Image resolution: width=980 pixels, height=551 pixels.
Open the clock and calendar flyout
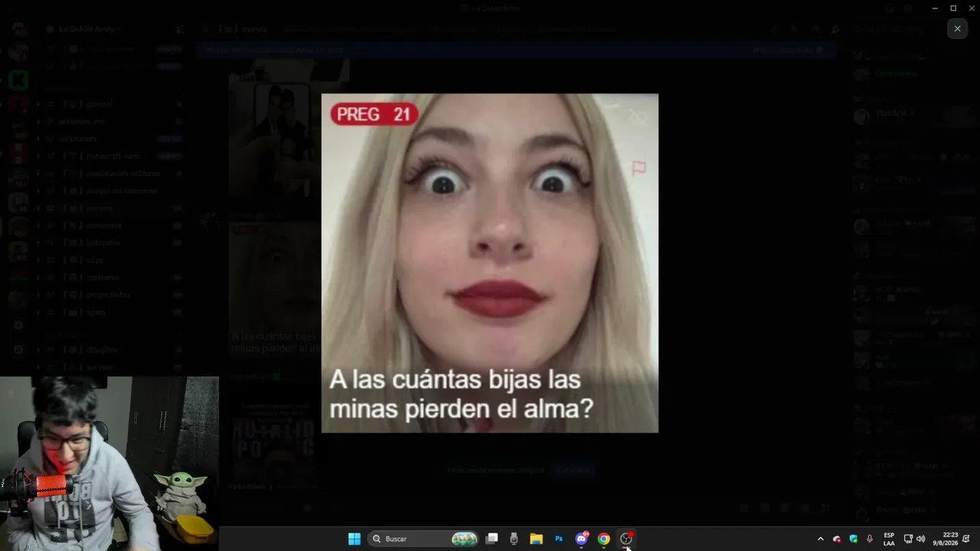pos(945,539)
